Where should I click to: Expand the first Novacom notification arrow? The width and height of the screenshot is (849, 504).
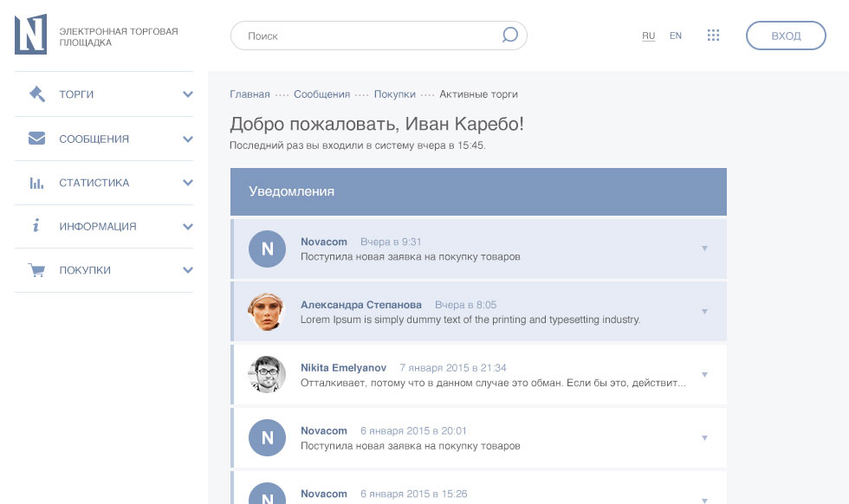(703, 249)
